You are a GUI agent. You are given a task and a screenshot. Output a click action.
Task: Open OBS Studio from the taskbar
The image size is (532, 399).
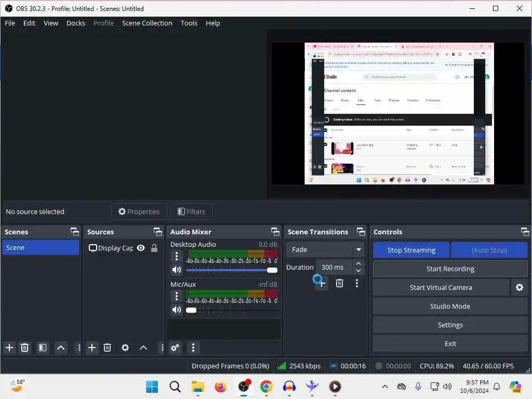[244, 386]
